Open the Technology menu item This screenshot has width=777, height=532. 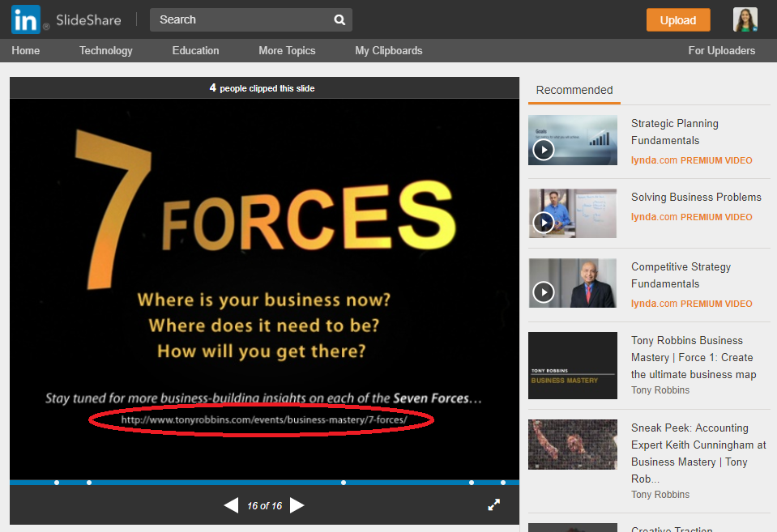point(106,50)
